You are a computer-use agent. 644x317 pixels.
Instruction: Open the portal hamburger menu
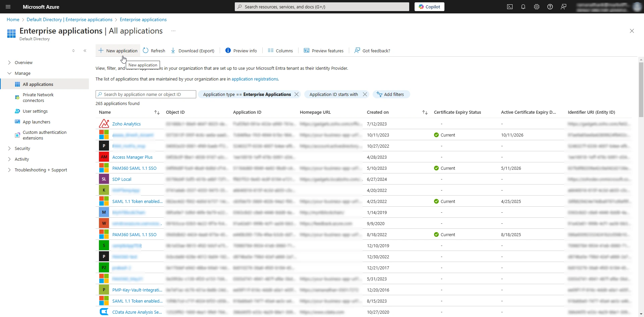click(x=8, y=7)
